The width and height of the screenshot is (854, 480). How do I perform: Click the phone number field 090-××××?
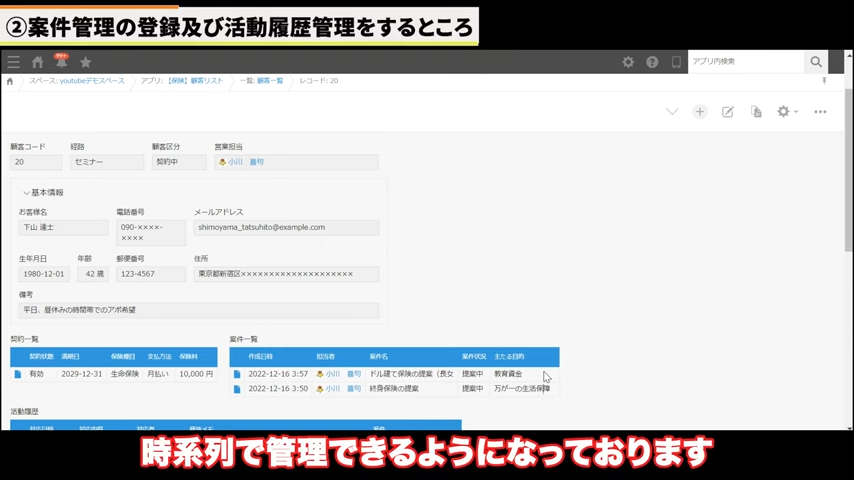point(151,233)
